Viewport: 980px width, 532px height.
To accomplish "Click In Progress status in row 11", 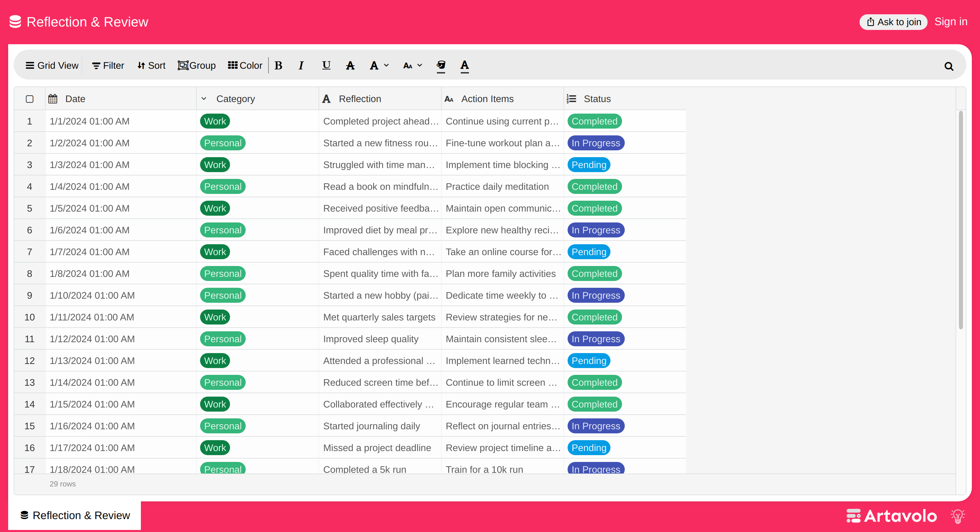I will click(596, 339).
